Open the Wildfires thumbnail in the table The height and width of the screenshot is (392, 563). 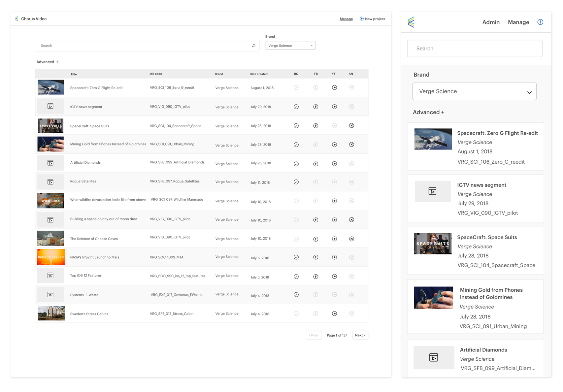point(50,201)
